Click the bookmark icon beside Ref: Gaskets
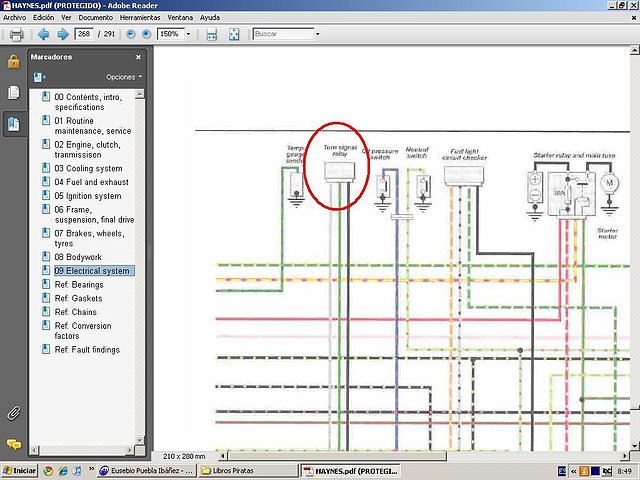640x480 pixels. tap(46, 298)
